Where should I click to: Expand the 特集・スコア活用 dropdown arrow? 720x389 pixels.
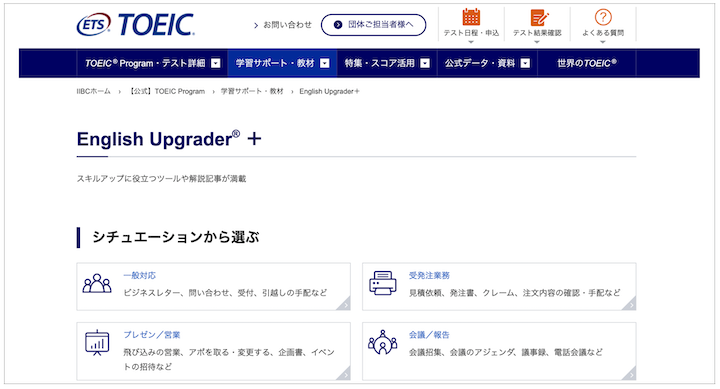[425, 63]
